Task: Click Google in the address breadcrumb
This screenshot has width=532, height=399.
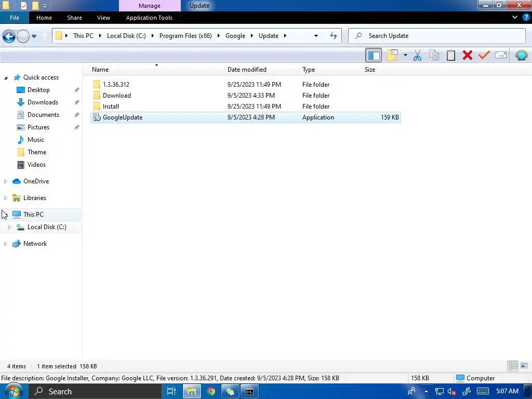Action: click(x=235, y=36)
